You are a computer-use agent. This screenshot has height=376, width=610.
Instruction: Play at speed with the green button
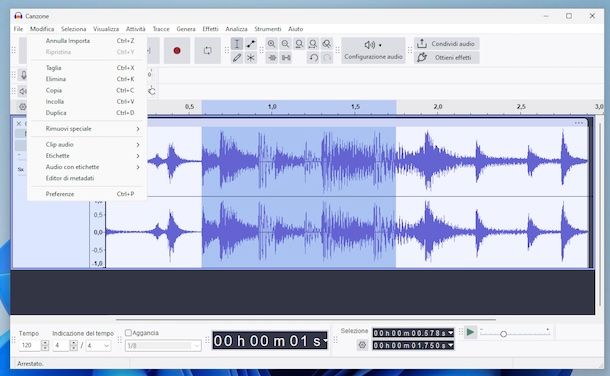(x=470, y=332)
